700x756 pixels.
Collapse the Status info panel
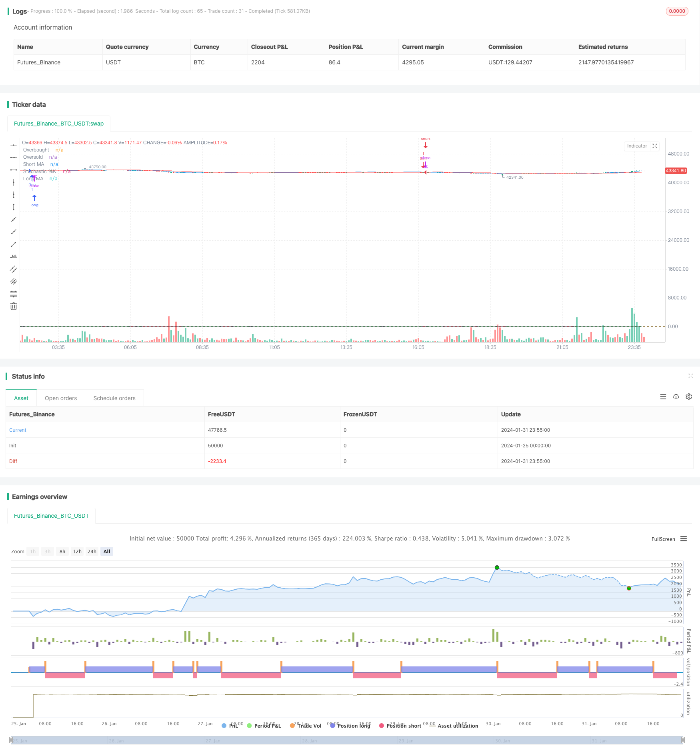(x=690, y=376)
